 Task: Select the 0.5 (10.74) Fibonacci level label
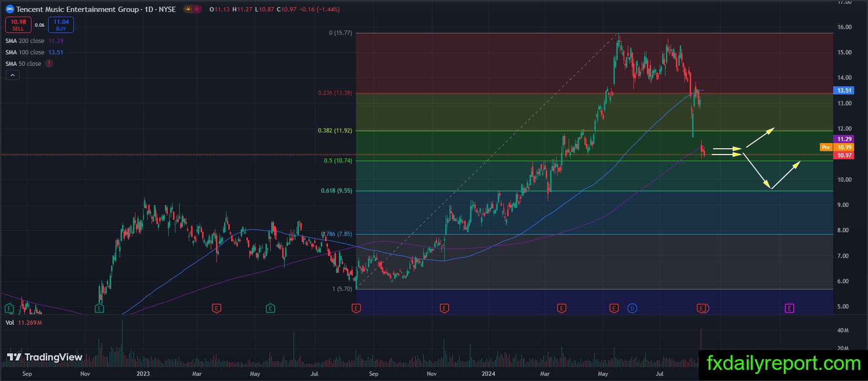coord(338,161)
